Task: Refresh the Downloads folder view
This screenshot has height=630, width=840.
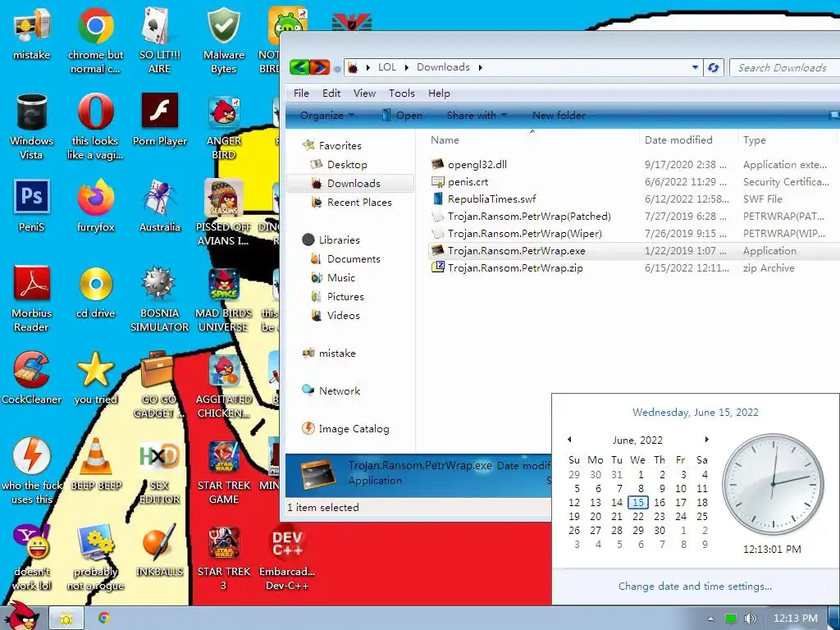Action: (713, 67)
